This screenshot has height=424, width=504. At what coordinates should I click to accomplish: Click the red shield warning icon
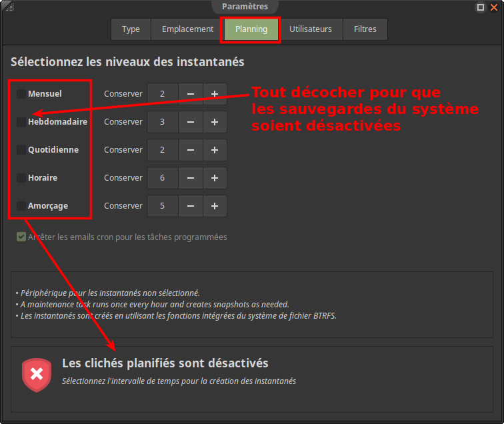coord(37,375)
